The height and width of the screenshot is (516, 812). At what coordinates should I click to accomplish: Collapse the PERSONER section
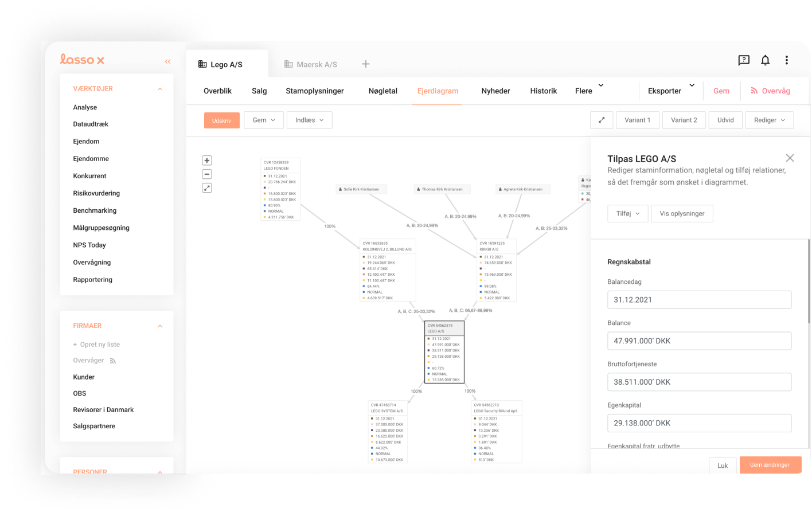[160, 472]
